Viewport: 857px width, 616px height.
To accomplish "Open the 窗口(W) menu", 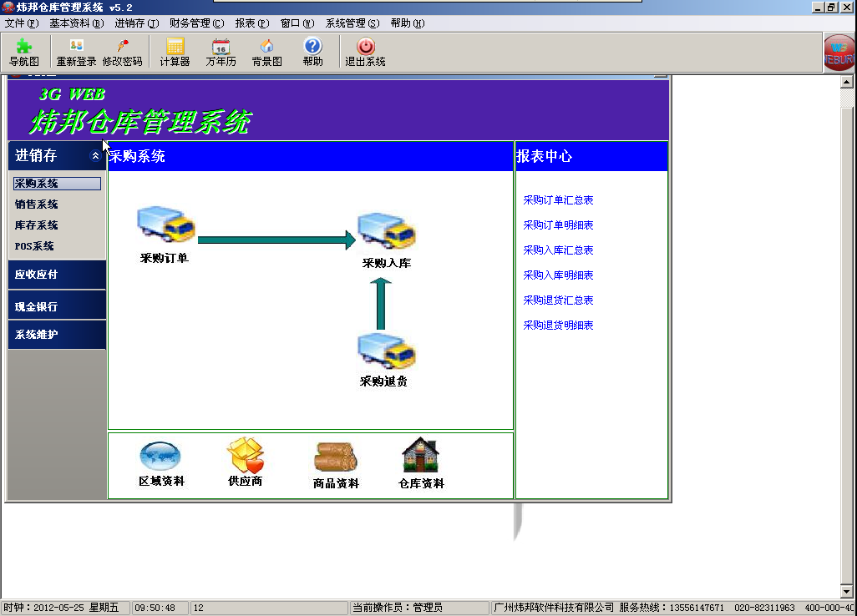I will point(297,23).
